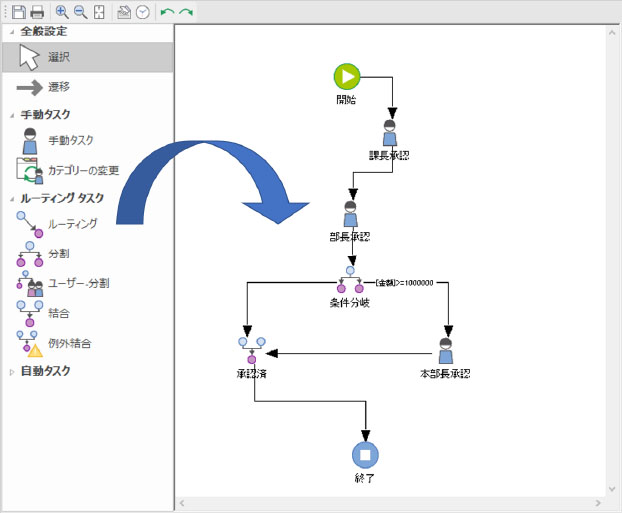Select the 開始 start node on canvas

click(x=347, y=76)
